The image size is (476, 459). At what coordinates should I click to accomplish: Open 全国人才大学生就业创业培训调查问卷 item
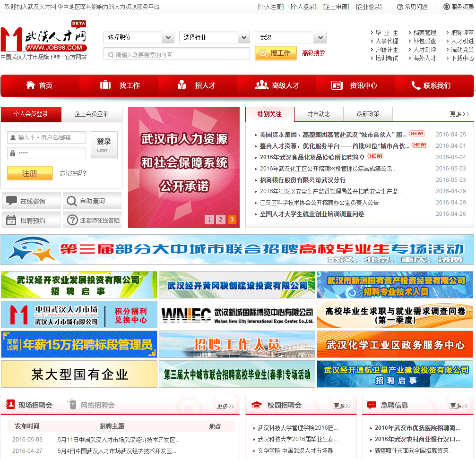pos(312,214)
